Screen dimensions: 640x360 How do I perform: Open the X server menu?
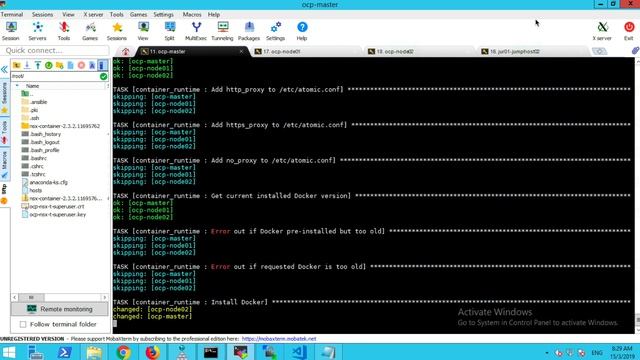[93, 15]
